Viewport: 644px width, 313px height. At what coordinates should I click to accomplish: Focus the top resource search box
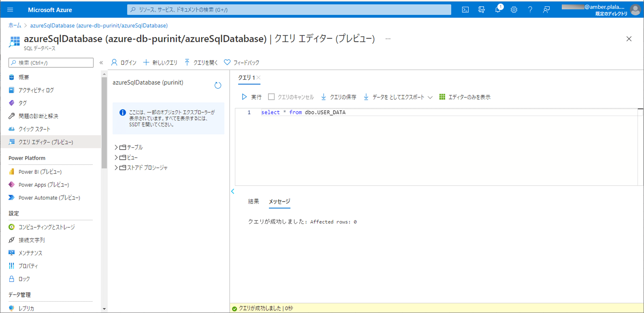click(289, 10)
